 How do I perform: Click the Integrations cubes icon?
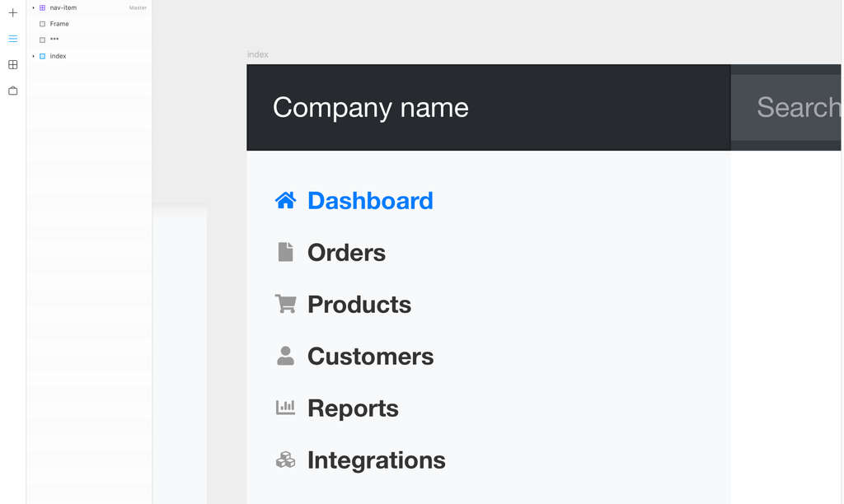tap(285, 460)
